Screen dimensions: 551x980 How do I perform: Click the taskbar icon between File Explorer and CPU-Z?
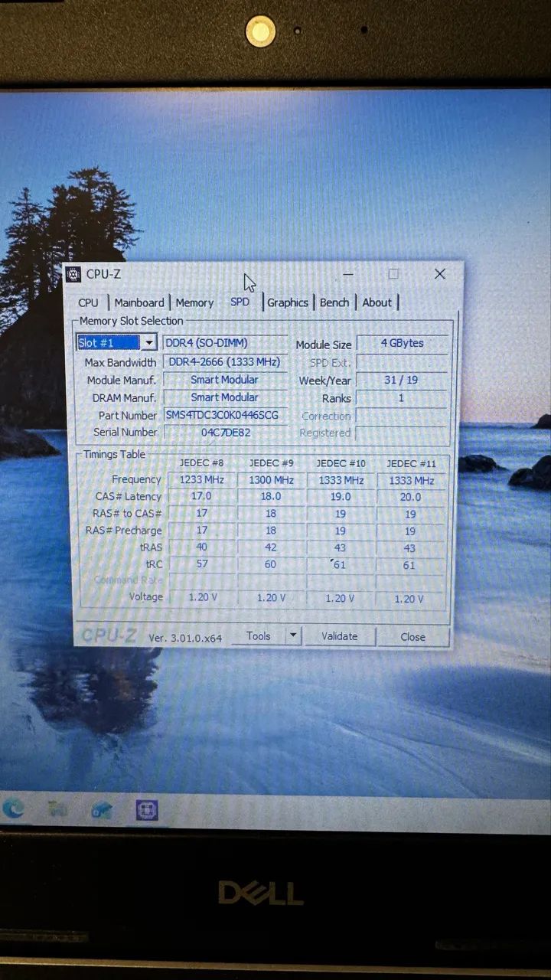click(102, 810)
